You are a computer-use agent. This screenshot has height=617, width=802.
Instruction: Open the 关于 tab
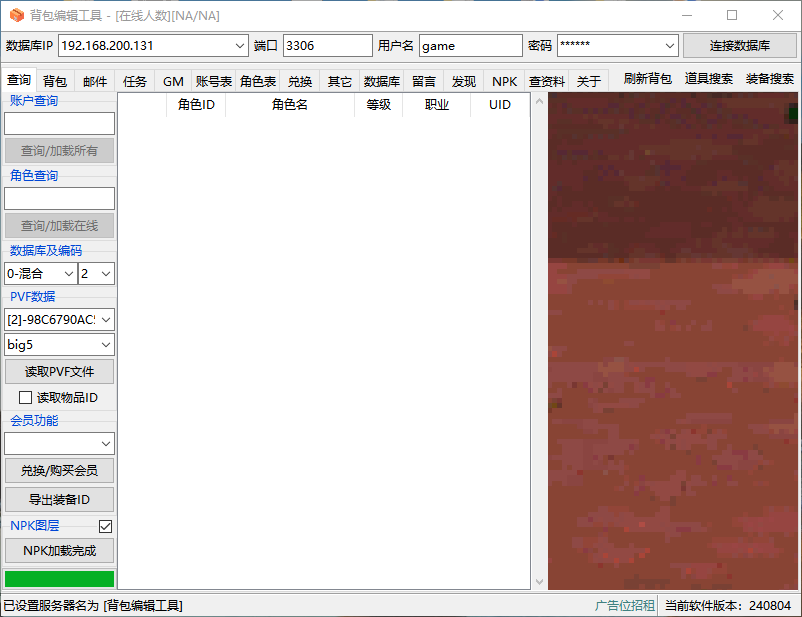[x=588, y=80]
